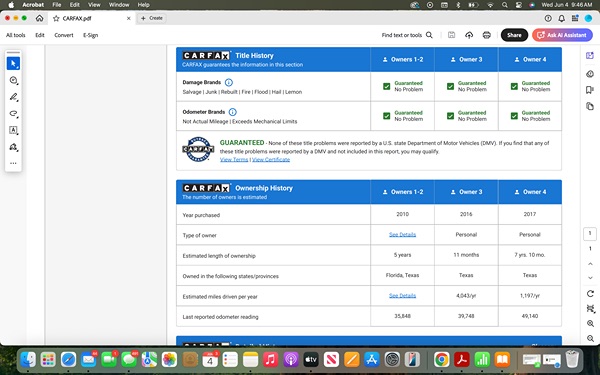Pick the freehand draw loop tool
600x375 pixels.
coord(13,114)
